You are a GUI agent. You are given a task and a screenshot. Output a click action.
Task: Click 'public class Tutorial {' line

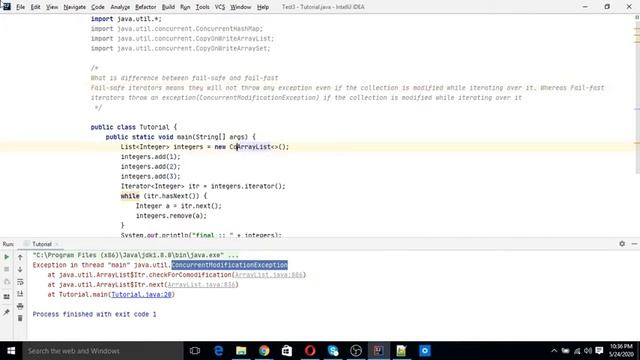tap(134, 127)
